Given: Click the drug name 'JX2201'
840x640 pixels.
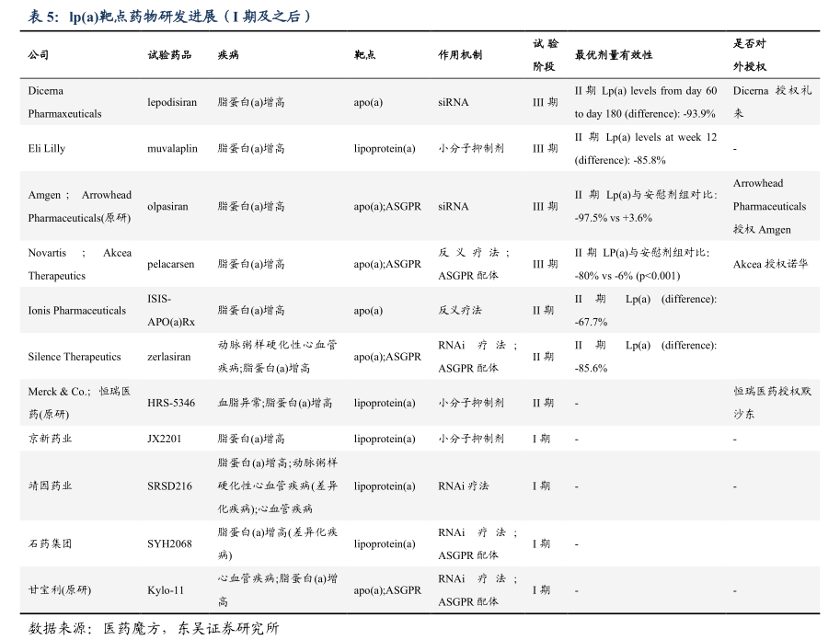Looking at the screenshot, I should pos(165,439).
